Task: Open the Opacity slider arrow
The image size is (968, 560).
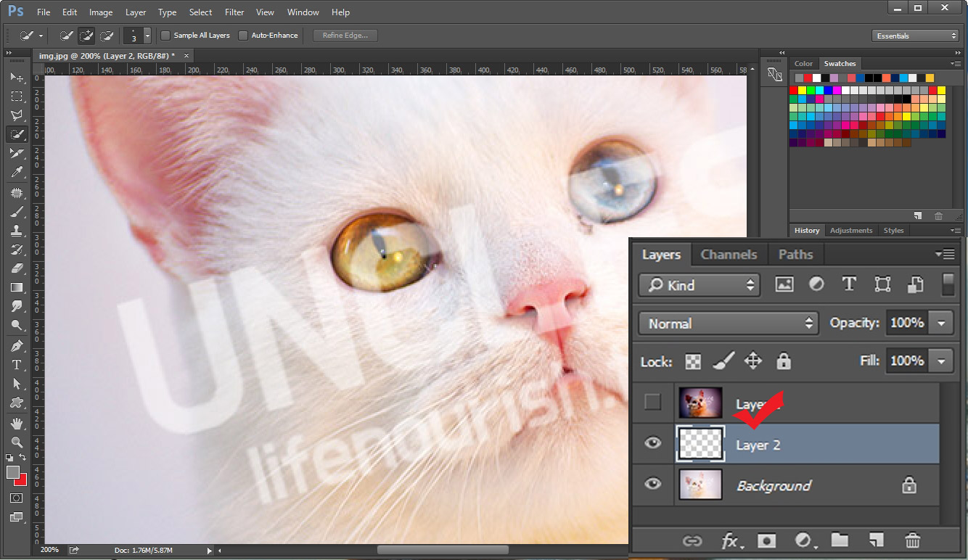Action: point(941,323)
